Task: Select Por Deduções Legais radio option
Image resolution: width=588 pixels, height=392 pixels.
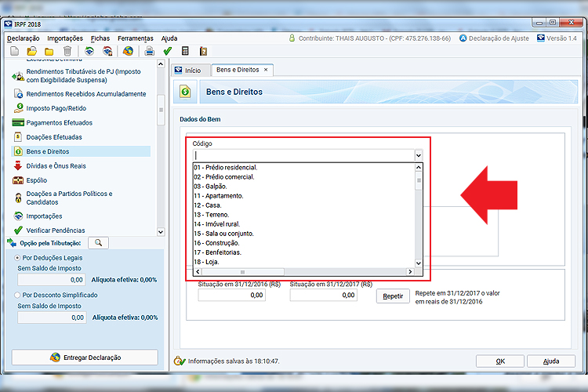Action: click(x=17, y=258)
